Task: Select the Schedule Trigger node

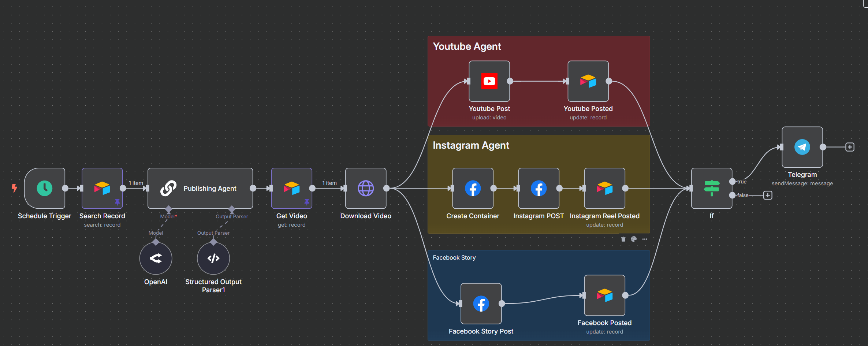Action: click(45, 188)
